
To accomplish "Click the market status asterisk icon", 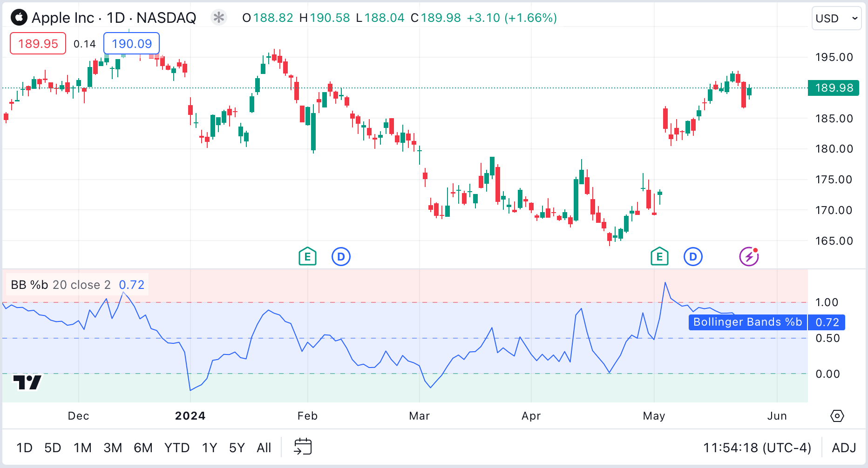I will [x=218, y=18].
